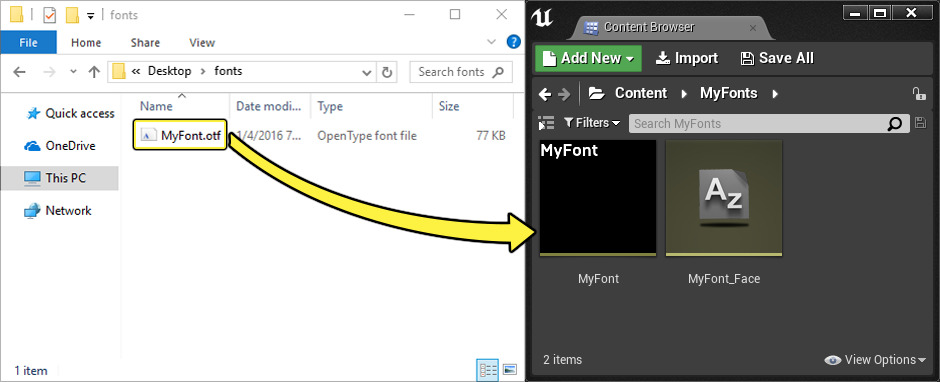Click the OpenType font file type cell
Image resolution: width=940 pixels, height=382 pixels.
367,136
